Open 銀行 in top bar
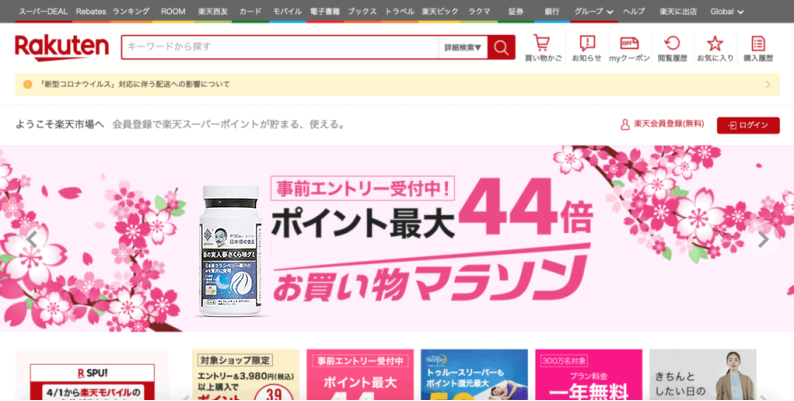794x401 pixels. (x=552, y=11)
